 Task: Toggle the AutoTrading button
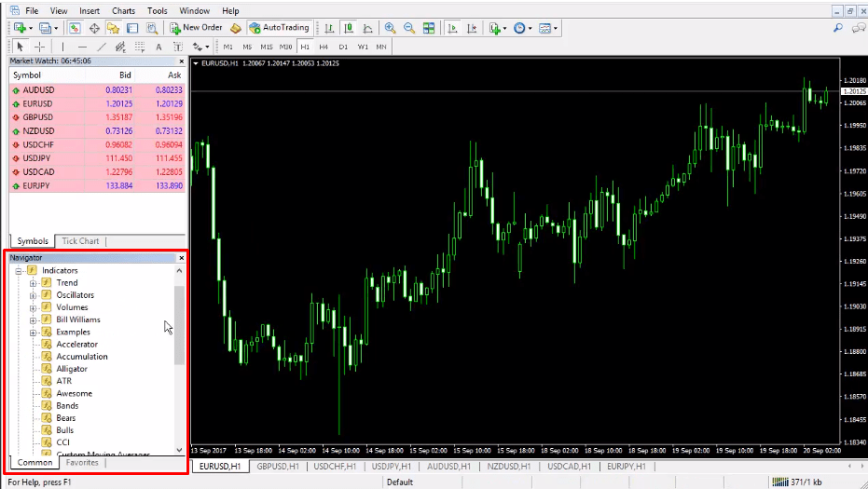pyautogui.click(x=280, y=28)
